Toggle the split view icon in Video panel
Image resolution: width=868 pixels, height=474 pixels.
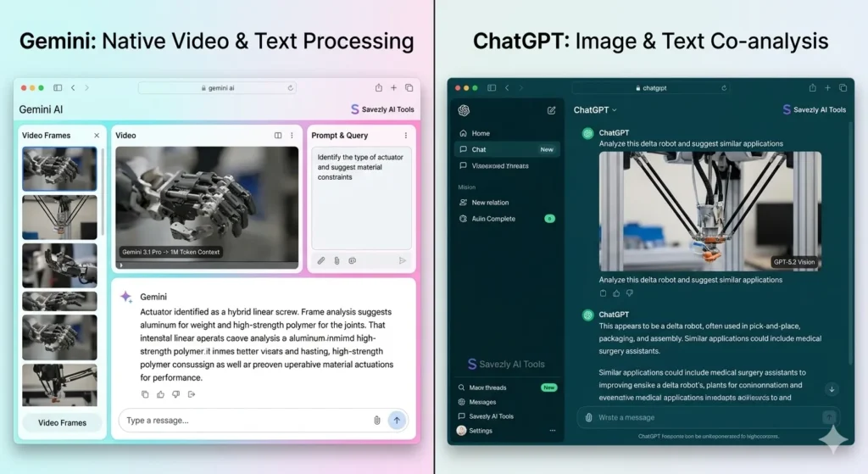pos(278,135)
